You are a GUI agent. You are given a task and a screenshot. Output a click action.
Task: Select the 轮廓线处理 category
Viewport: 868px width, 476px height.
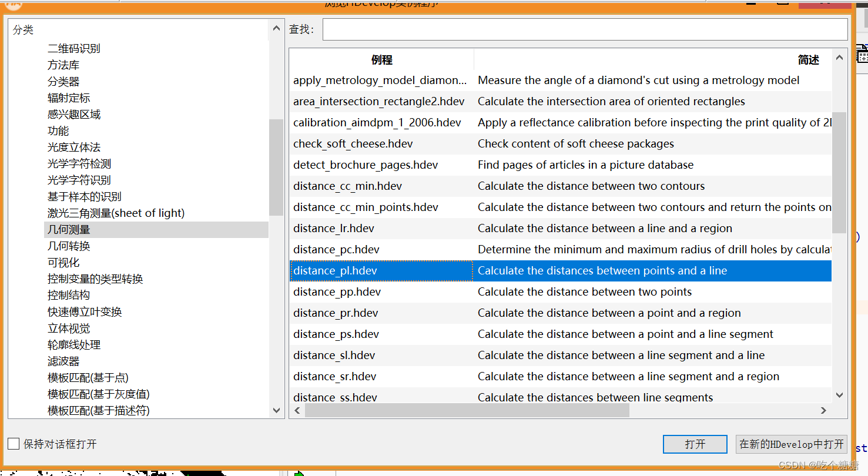pos(74,345)
